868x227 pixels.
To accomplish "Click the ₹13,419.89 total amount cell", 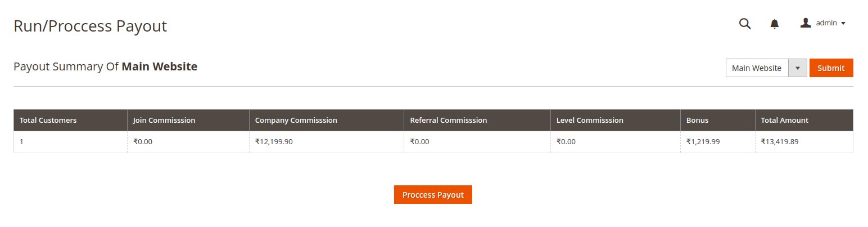I will coord(780,142).
